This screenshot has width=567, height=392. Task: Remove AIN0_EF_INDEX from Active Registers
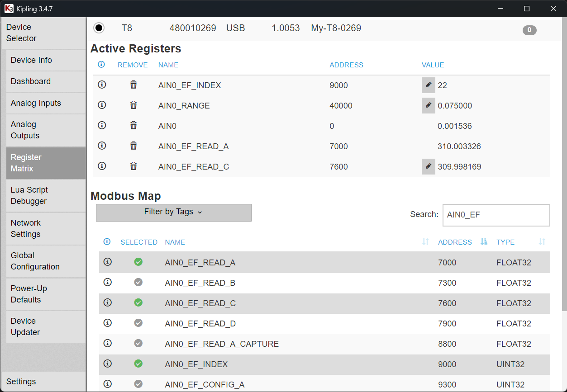point(133,85)
